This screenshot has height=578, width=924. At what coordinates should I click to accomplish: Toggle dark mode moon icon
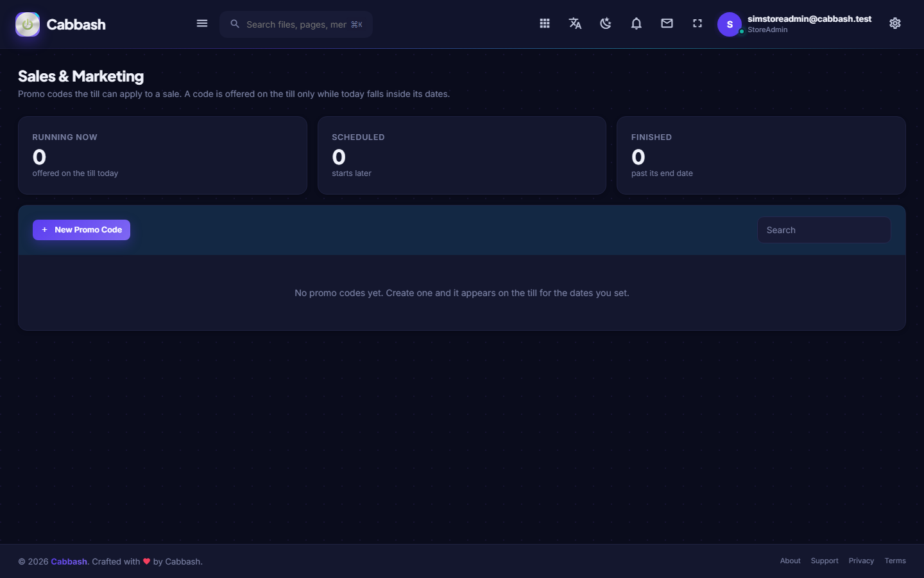[606, 24]
